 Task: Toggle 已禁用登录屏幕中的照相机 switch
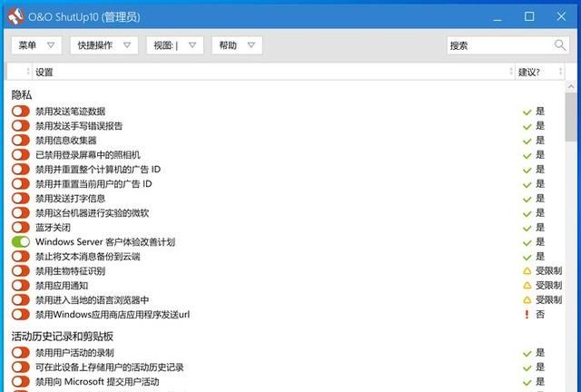click(x=20, y=154)
